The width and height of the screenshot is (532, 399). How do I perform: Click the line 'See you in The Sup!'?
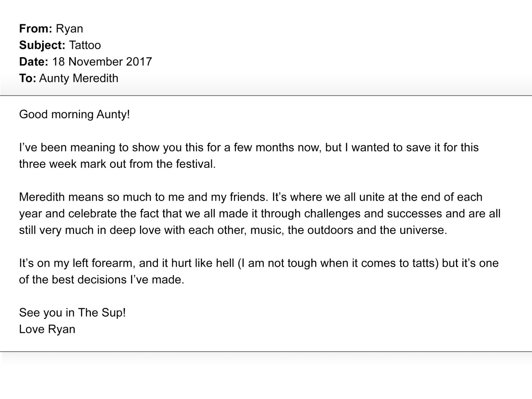point(73,313)
